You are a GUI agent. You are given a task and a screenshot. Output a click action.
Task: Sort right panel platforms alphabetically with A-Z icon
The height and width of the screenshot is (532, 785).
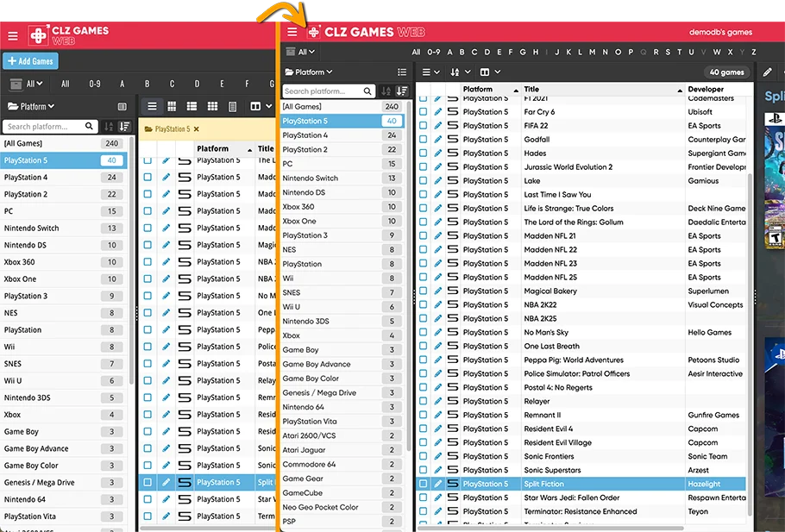386,91
